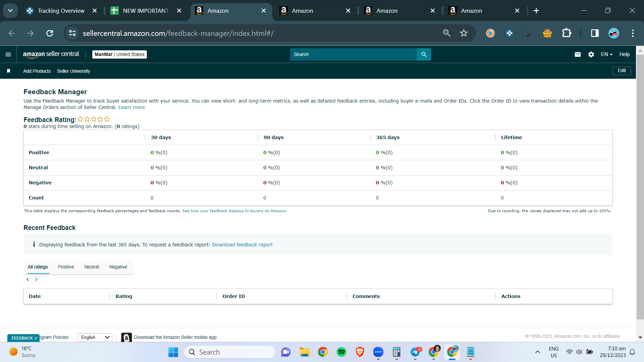The height and width of the screenshot is (362, 644).
Task: Open the messages envelope icon
Action: click(x=578, y=54)
